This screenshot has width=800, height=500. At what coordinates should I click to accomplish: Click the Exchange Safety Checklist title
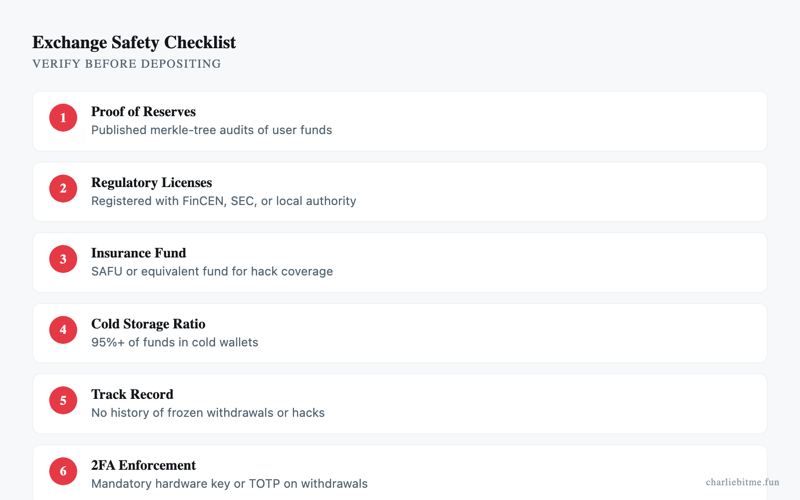[134, 42]
